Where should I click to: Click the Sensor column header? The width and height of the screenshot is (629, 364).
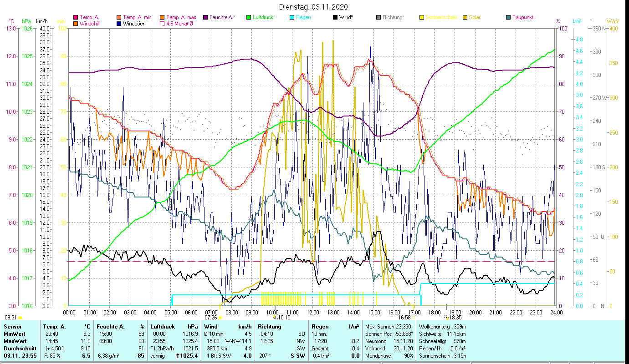coord(12,327)
